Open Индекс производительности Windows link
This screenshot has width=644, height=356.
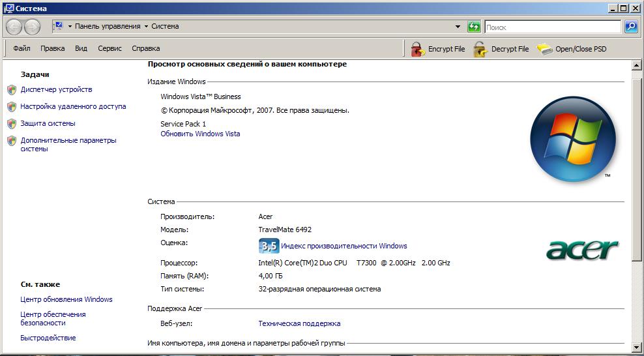tap(344, 246)
